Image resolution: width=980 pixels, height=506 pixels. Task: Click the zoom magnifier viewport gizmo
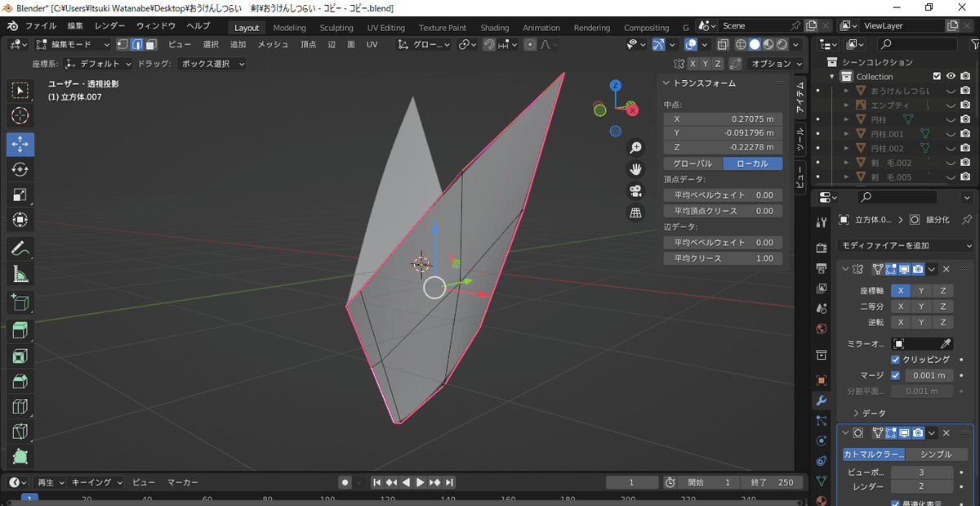click(x=635, y=148)
